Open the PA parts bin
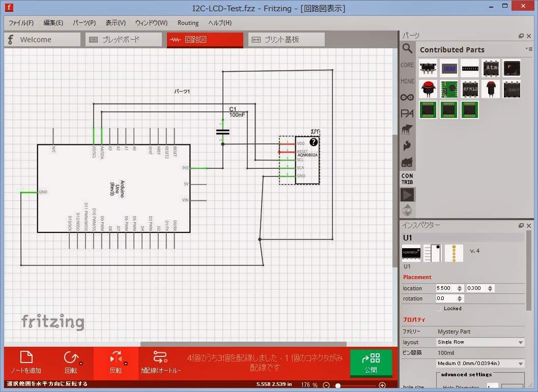The height and width of the screenshot is (392, 538). coord(407,113)
